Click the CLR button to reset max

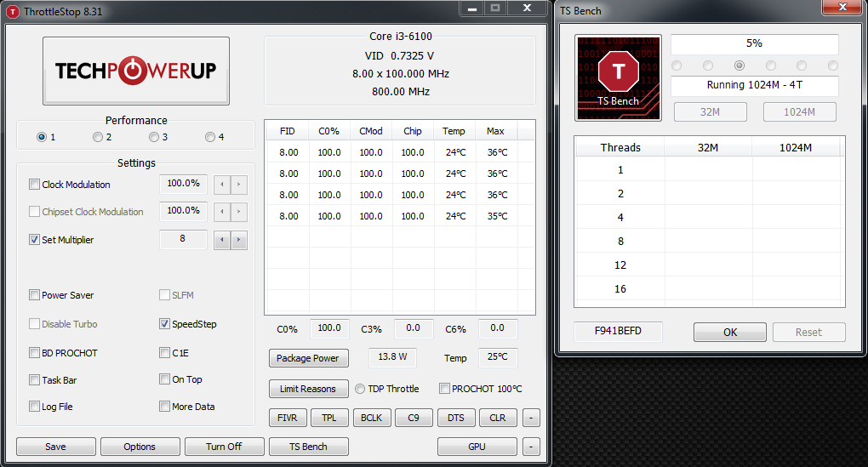pyautogui.click(x=498, y=418)
